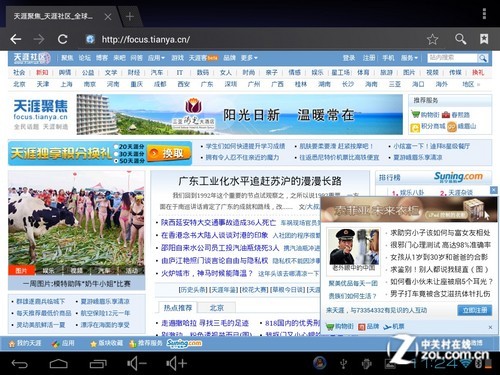This screenshot has height=375, width=500.
Task: Click the 立即注册 button in popup
Action: (x=475, y=310)
